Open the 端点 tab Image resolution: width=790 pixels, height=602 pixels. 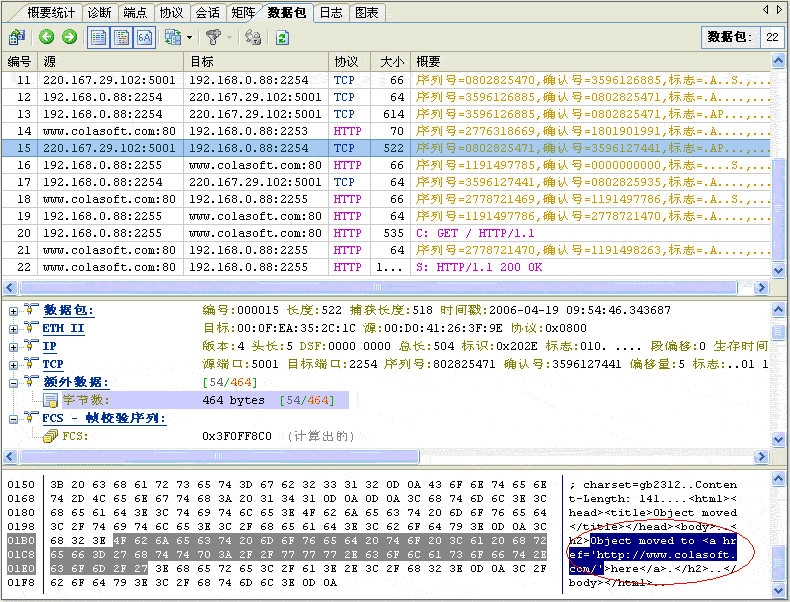[x=136, y=13]
